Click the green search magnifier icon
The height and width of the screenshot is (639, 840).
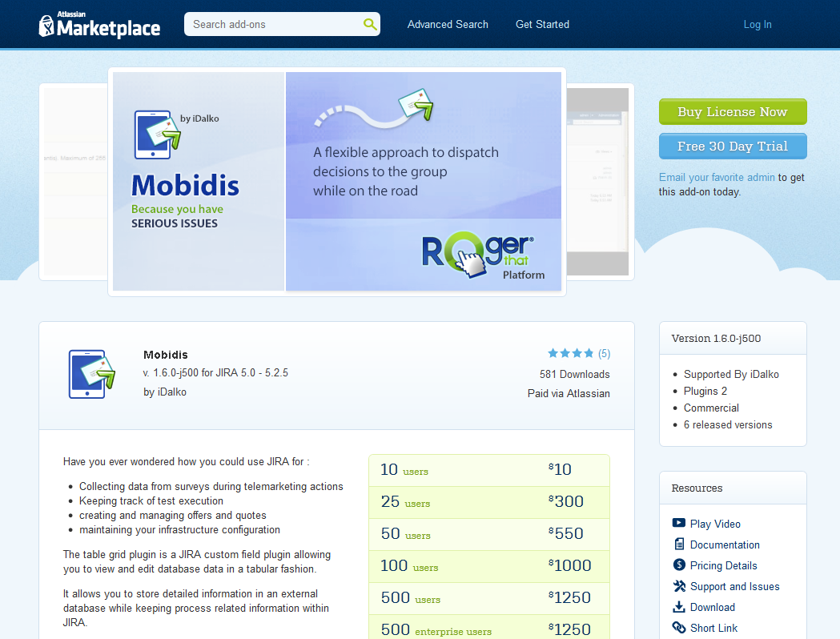click(369, 24)
